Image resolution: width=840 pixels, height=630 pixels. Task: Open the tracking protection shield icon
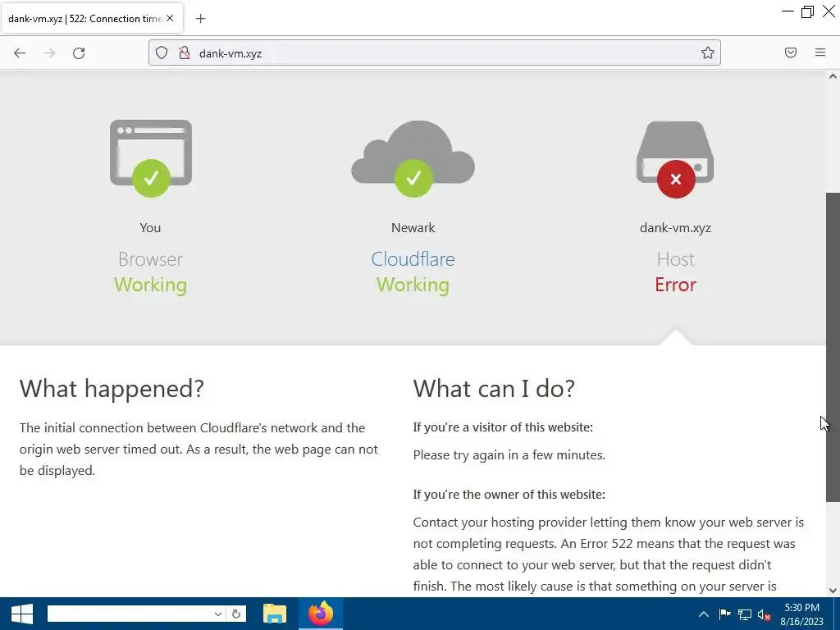pyautogui.click(x=162, y=52)
